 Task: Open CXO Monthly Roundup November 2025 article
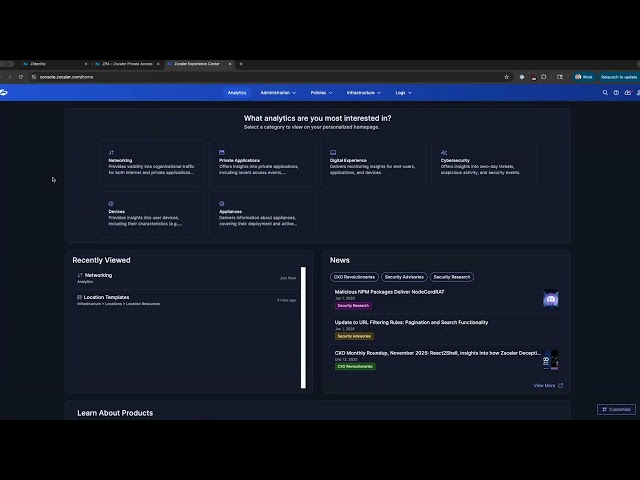pyautogui.click(x=438, y=353)
